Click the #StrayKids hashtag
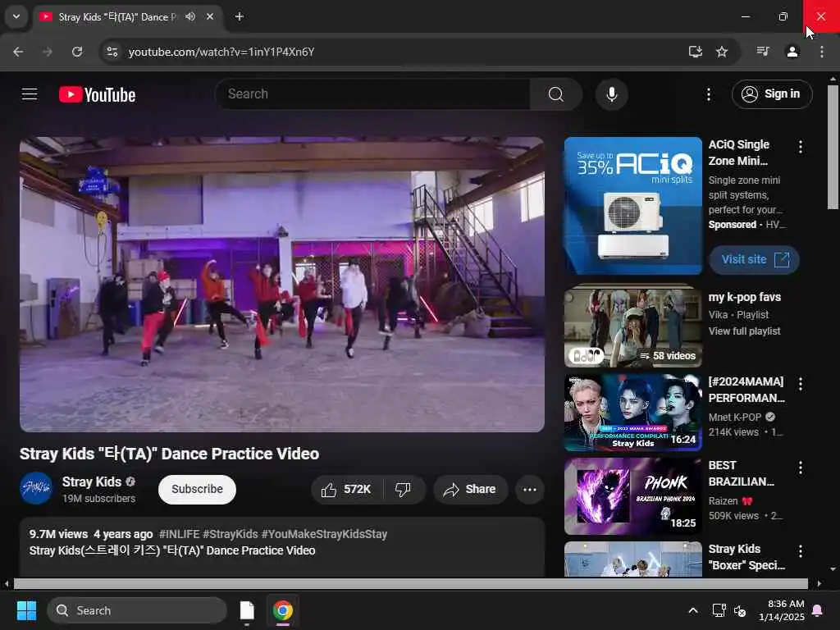The width and height of the screenshot is (840, 630). point(231,534)
